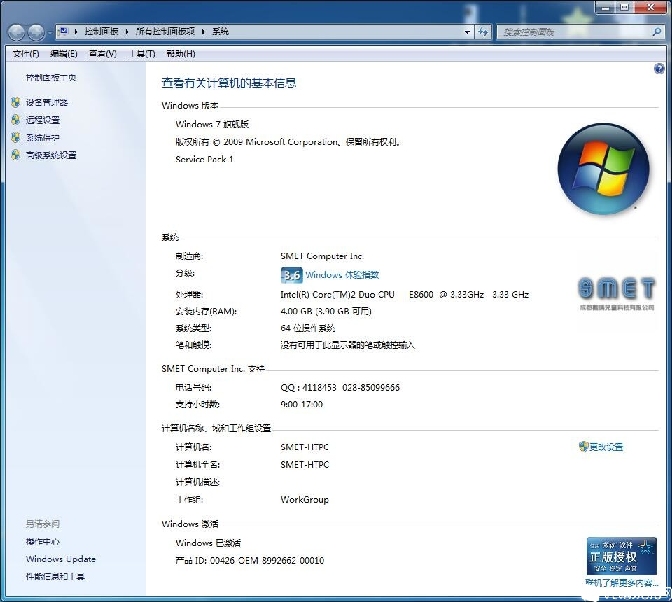Image resolution: width=672 pixels, height=602 pixels.
Task: Click 系统 at the end of the breadcrumb
Action: coord(220,31)
